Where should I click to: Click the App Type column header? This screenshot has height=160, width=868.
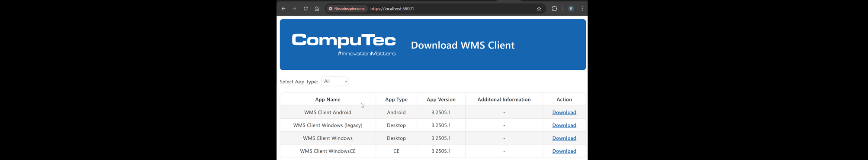tap(396, 99)
